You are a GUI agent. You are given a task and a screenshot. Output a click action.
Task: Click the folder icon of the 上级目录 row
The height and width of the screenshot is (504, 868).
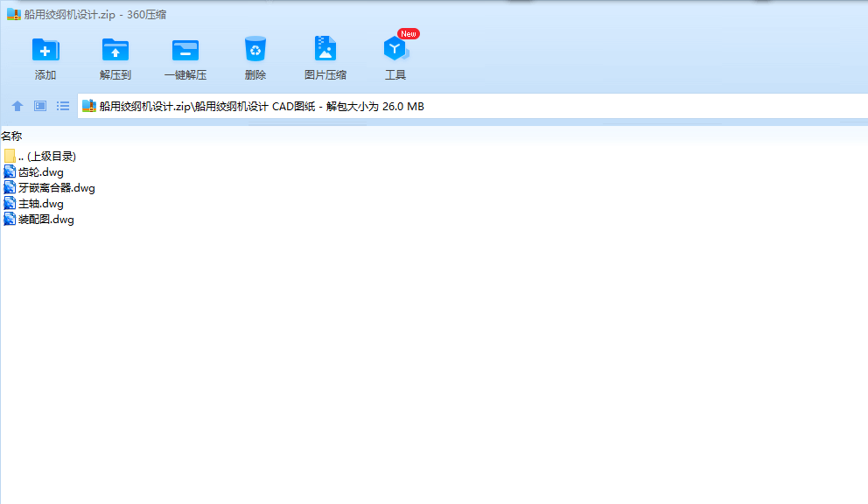(x=10, y=156)
